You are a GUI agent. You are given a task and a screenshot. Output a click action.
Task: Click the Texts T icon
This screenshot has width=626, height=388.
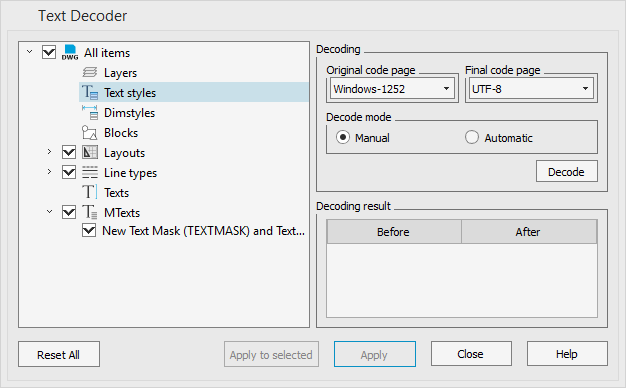(x=89, y=192)
